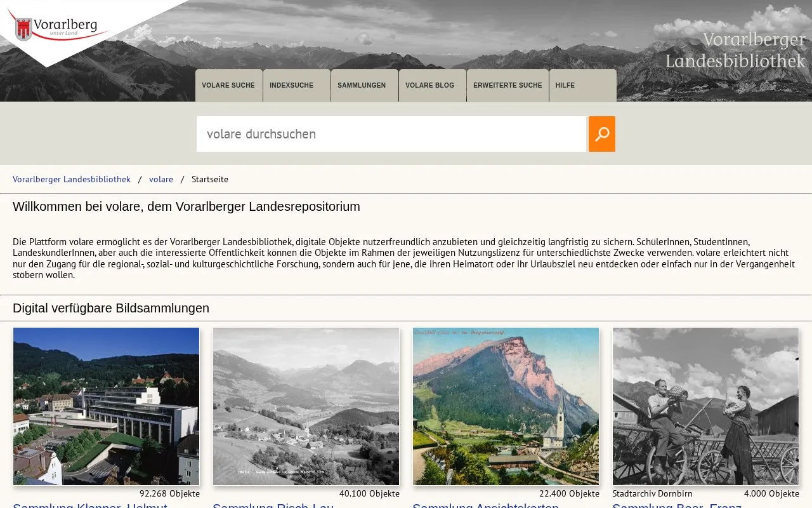Click the '92.268 Objekte' count
812x508 pixels.
[x=169, y=493]
